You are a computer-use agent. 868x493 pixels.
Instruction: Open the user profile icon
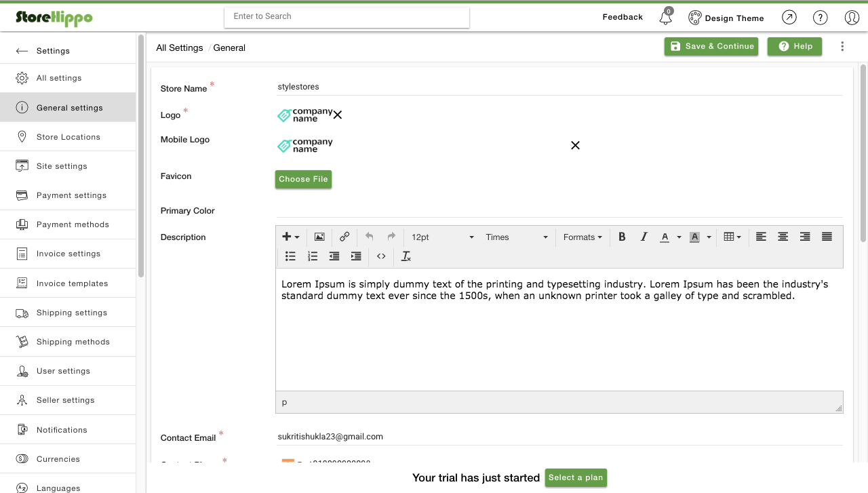click(x=852, y=18)
